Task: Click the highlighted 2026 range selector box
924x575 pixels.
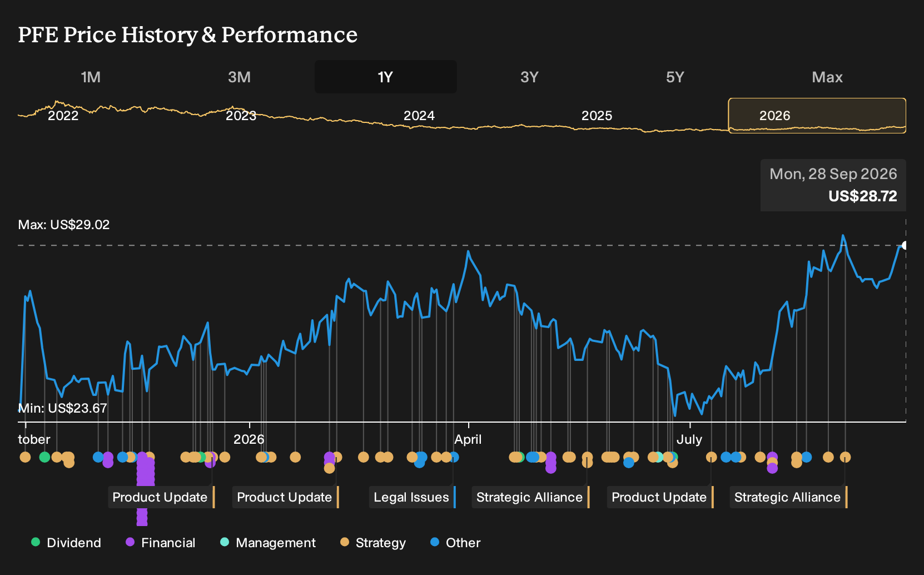Action: point(817,116)
